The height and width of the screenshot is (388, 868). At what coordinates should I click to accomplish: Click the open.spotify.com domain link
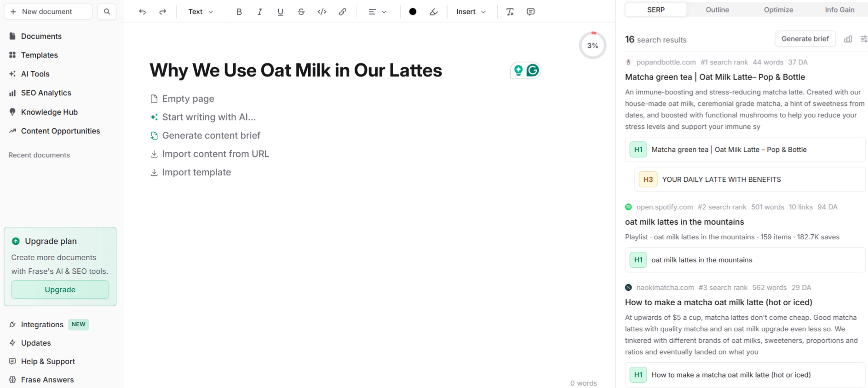[x=665, y=207]
